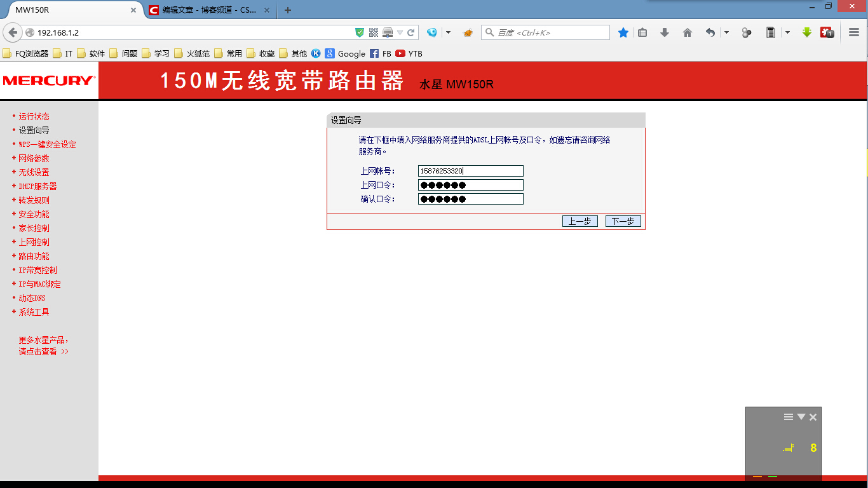Click the 上网口令 password field
Image resolution: width=868 pixels, height=488 pixels.
click(x=471, y=185)
